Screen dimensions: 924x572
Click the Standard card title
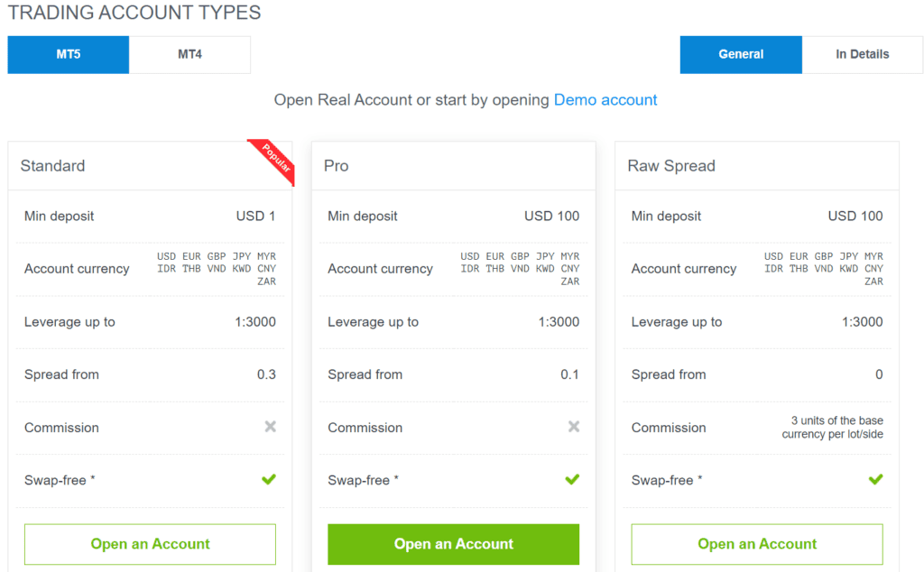coord(53,166)
